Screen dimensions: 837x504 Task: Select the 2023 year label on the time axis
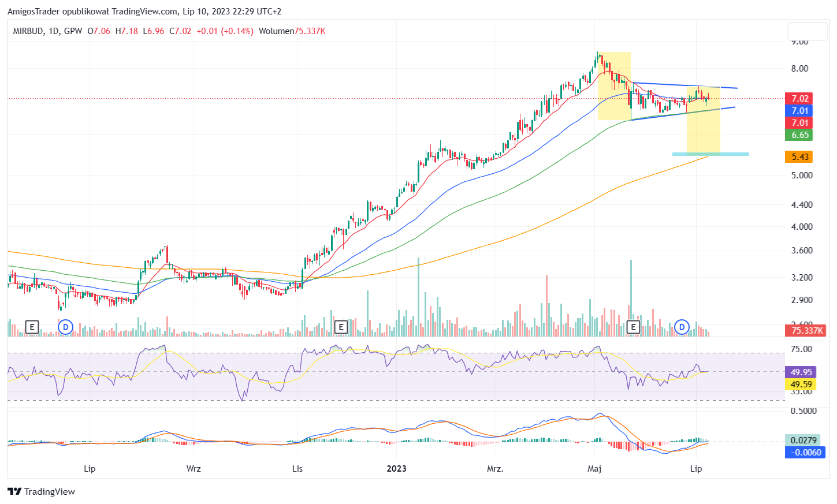(396, 469)
